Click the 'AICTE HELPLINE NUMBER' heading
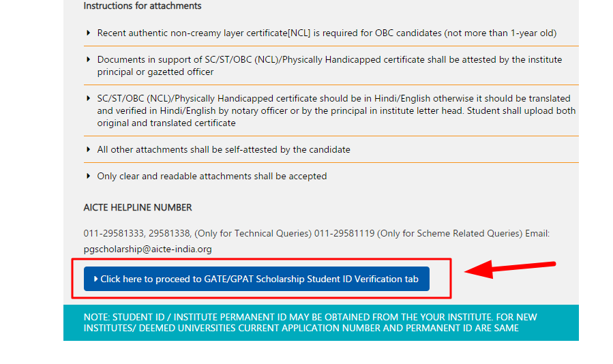 (x=138, y=207)
